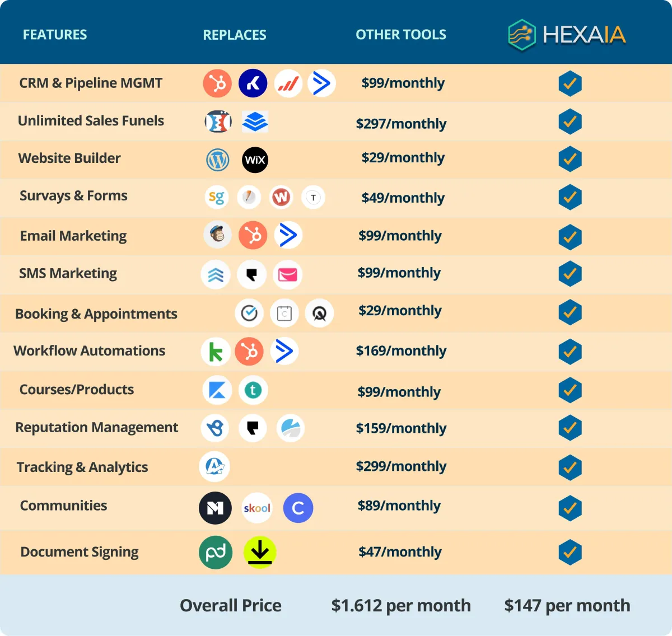The image size is (672, 636).
Task: Click the HubSpot icon in Email Marketing row
Action: click(x=253, y=235)
